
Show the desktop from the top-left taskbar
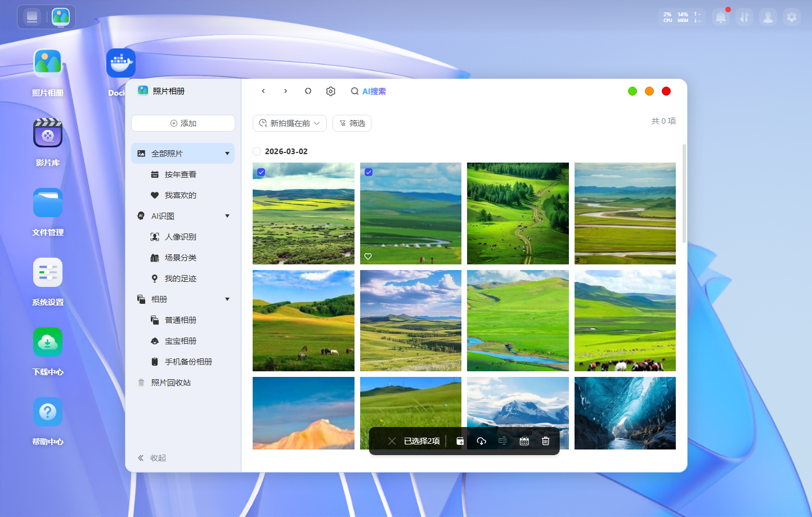click(x=32, y=17)
